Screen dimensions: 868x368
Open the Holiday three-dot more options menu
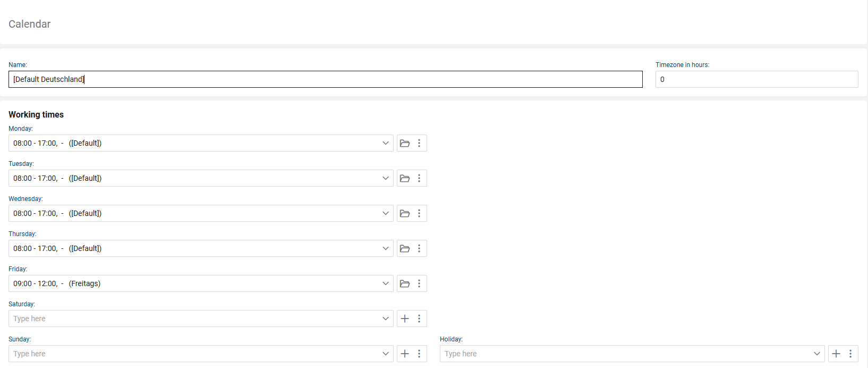(850, 354)
